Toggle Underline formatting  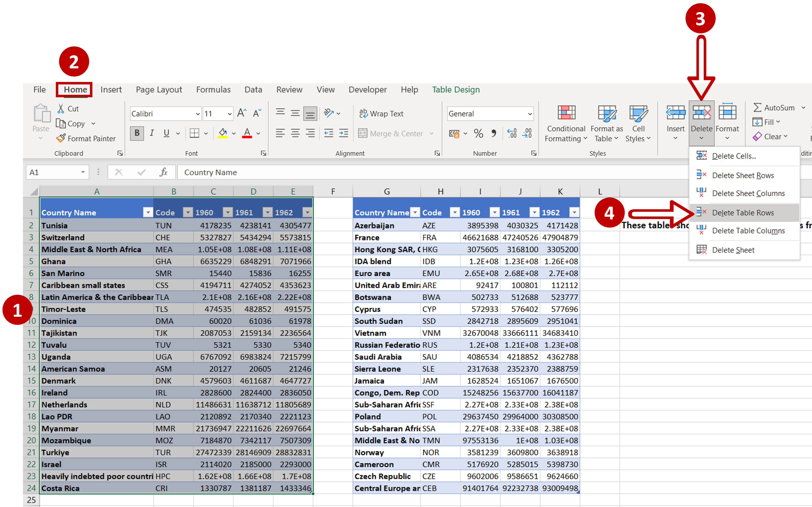point(167,133)
